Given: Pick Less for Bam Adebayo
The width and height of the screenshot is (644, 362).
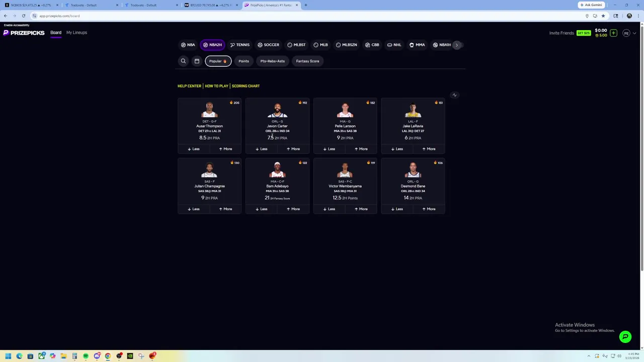Looking at the screenshot, I should click(261, 209).
